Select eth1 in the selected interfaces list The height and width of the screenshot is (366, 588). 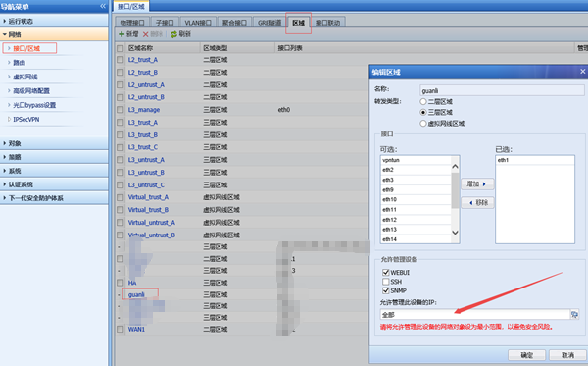click(x=535, y=160)
